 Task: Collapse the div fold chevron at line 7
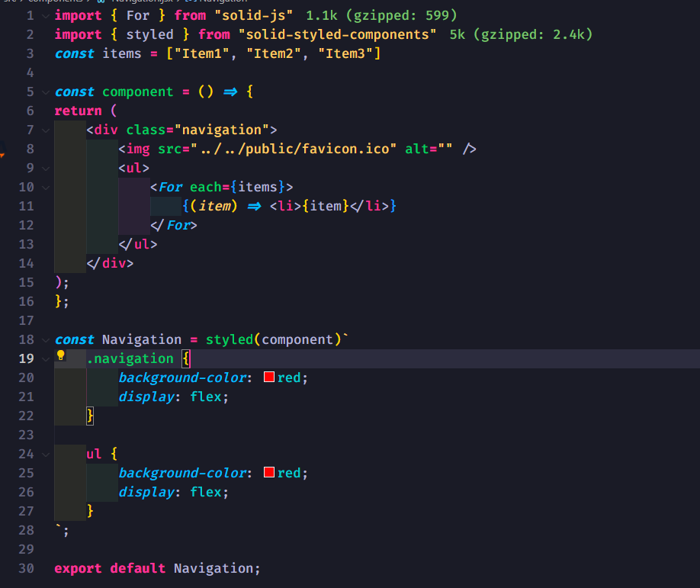pyautogui.click(x=46, y=130)
